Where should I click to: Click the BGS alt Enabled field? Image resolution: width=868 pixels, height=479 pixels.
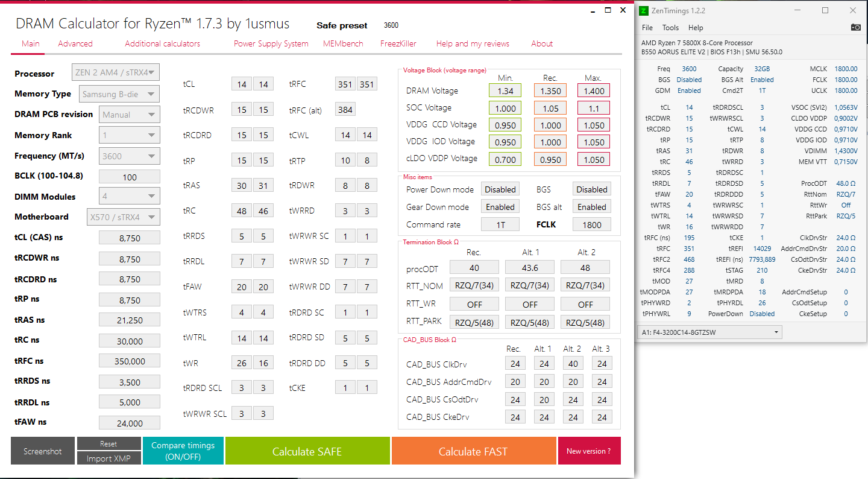point(592,207)
